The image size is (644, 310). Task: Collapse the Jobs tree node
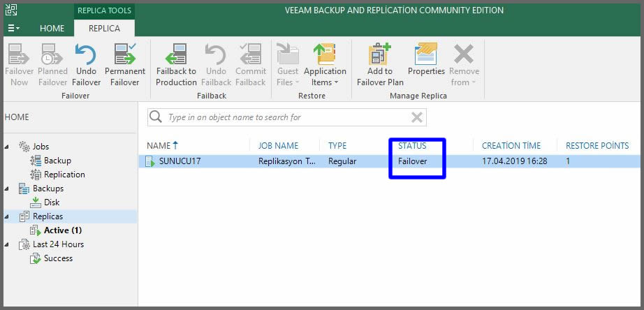point(8,147)
